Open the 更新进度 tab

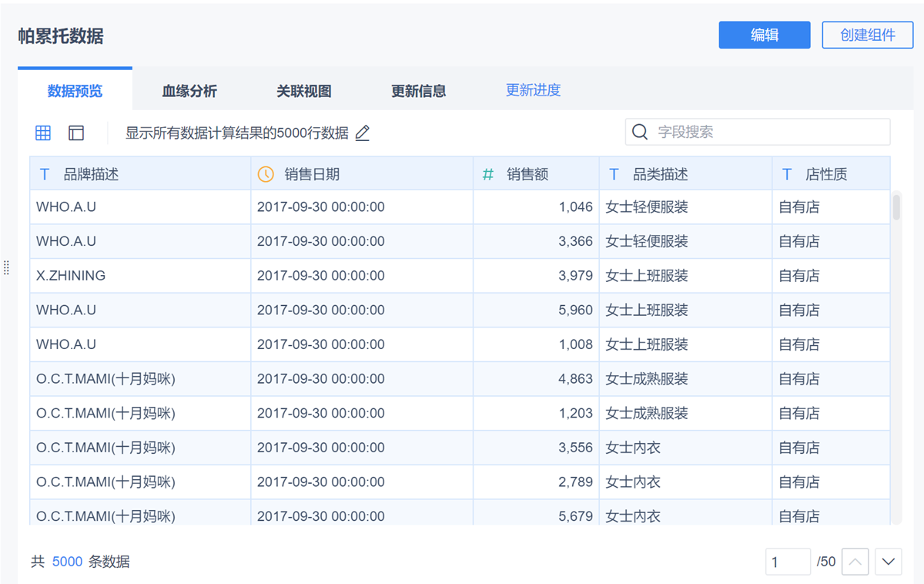tap(533, 90)
